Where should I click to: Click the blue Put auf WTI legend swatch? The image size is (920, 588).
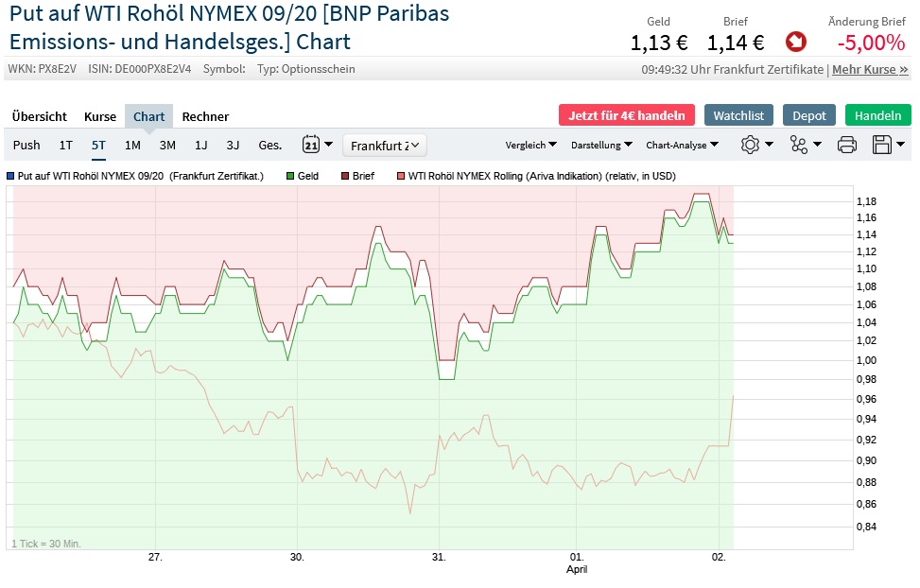(9, 176)
